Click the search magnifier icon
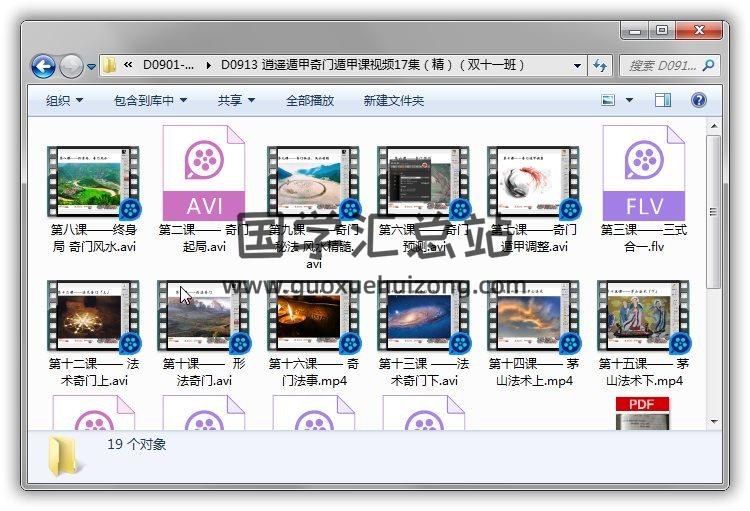 [708, 66]
